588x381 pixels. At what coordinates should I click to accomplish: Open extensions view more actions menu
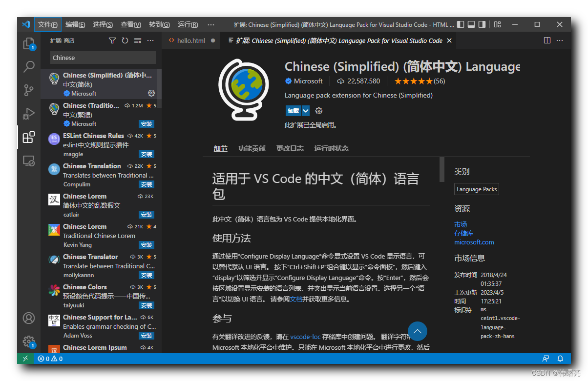pyautogui.click(x=150, y=40)
